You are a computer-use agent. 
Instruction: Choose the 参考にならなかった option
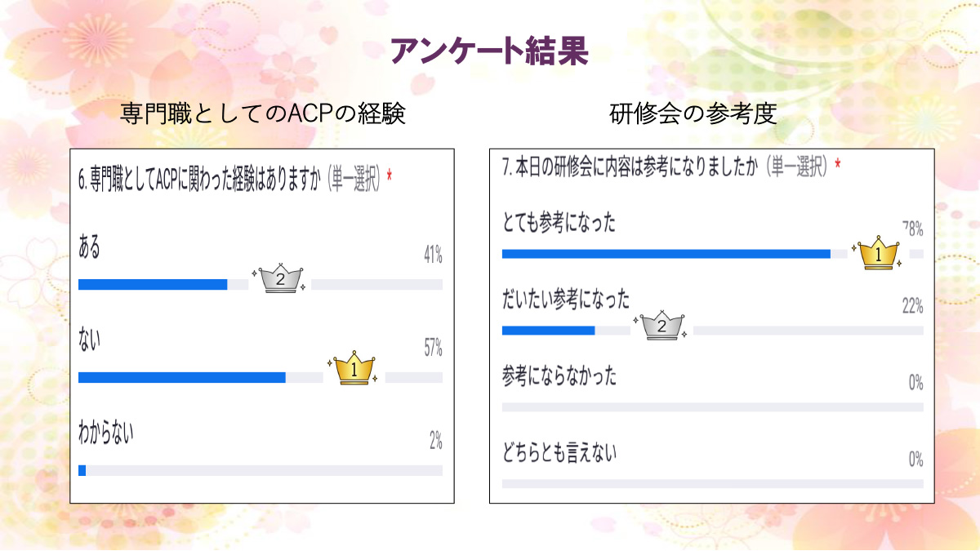point(559,376)
